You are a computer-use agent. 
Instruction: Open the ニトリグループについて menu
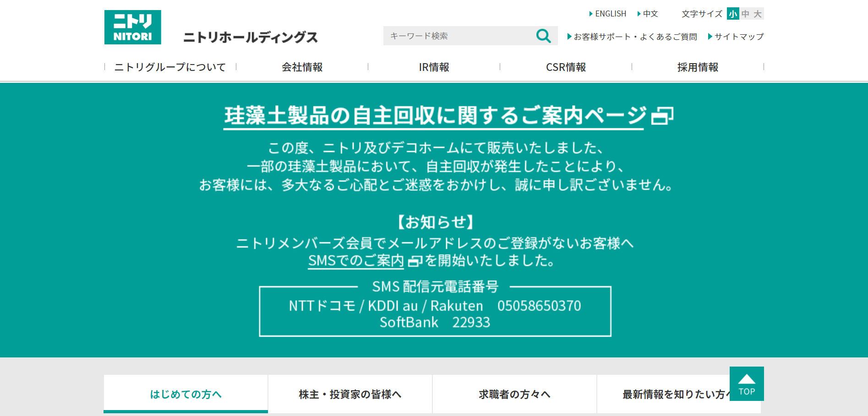point(170,67)
